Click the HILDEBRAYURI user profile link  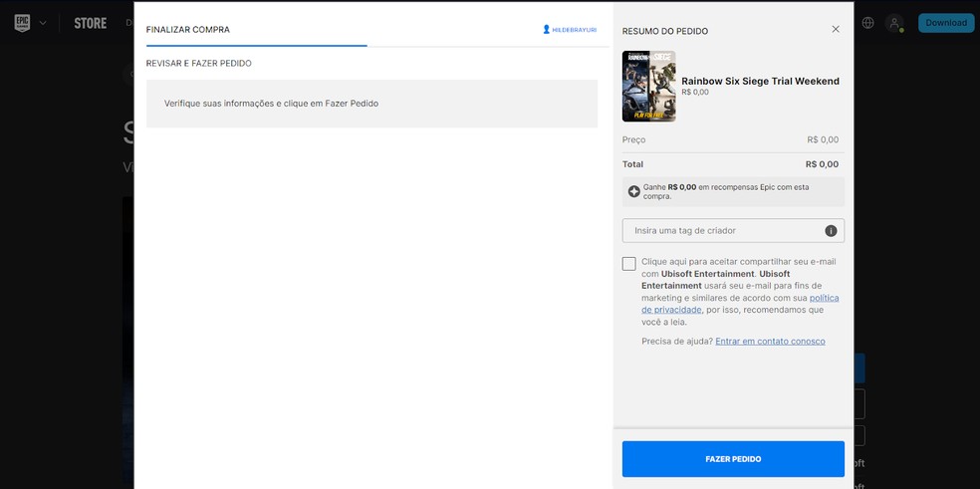(574, 30)
